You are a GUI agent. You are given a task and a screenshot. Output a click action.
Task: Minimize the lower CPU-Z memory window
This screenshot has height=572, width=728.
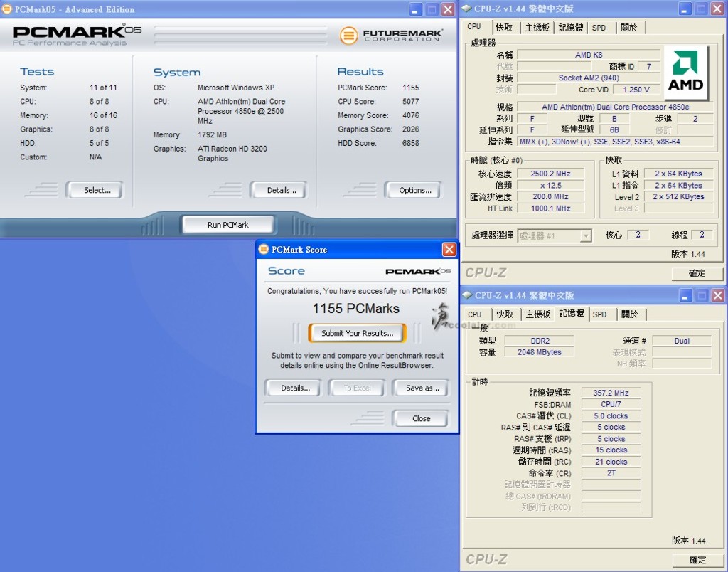pos(685,295)
